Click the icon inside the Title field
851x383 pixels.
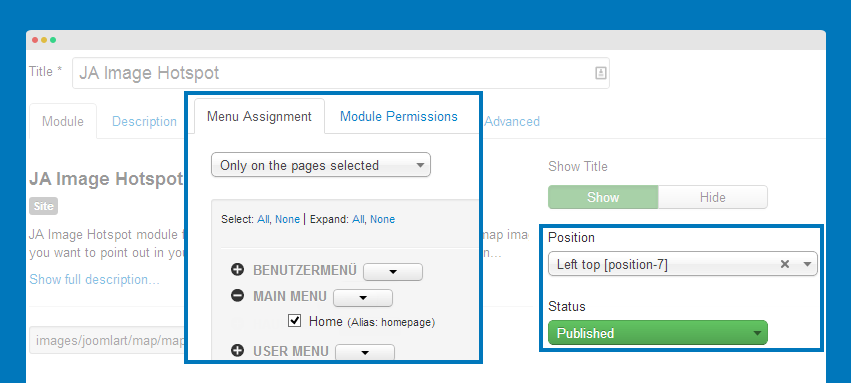coord(600,73)
